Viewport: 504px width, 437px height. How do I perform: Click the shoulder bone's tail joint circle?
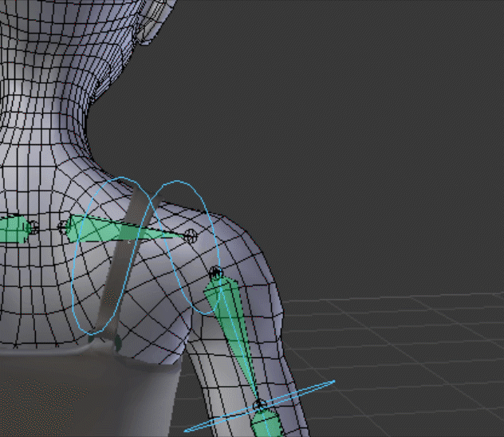pos(191,235)
